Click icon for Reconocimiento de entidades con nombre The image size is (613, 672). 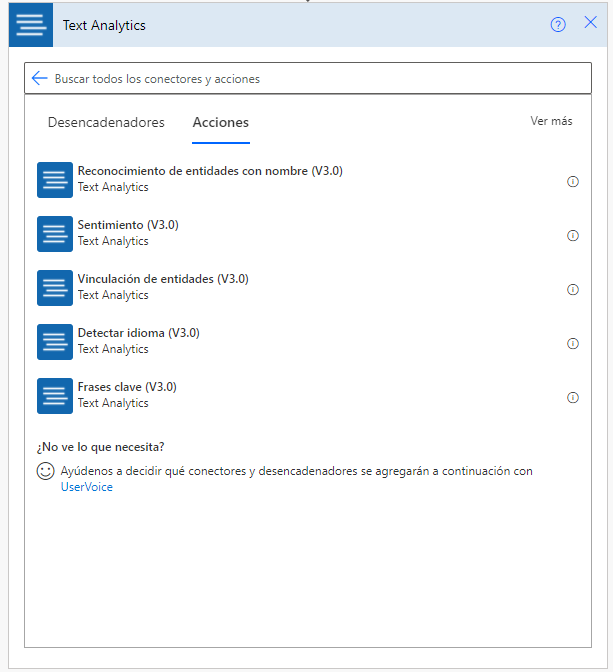[55, 180]
